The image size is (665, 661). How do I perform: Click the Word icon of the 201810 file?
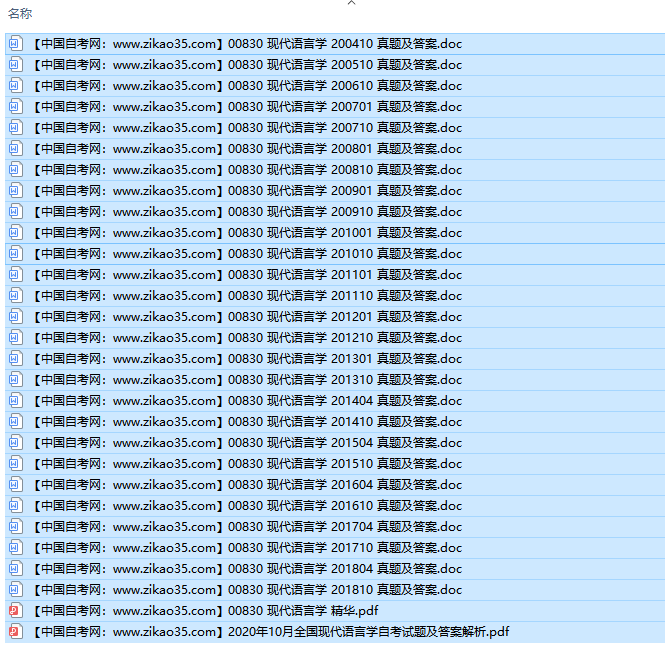point(16,590)
